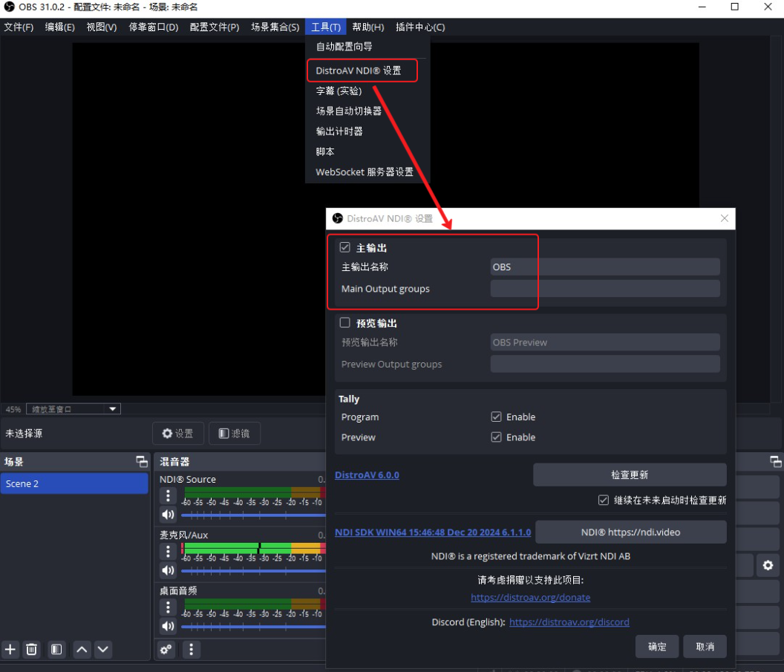Move scene down with arrow icon

pos(103,649)
